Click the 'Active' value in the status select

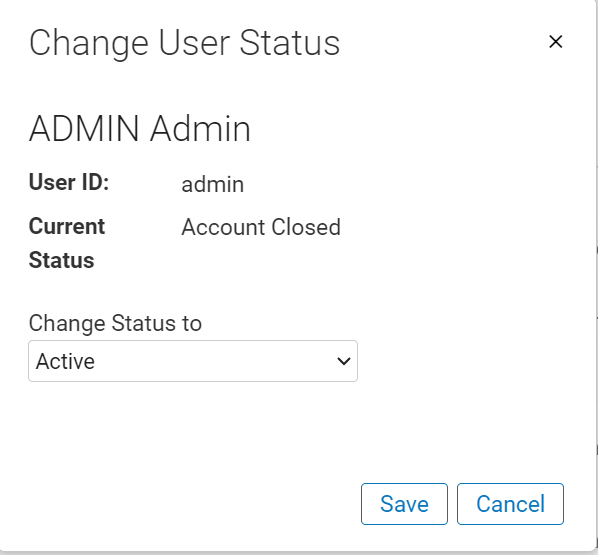pos(65,361)
